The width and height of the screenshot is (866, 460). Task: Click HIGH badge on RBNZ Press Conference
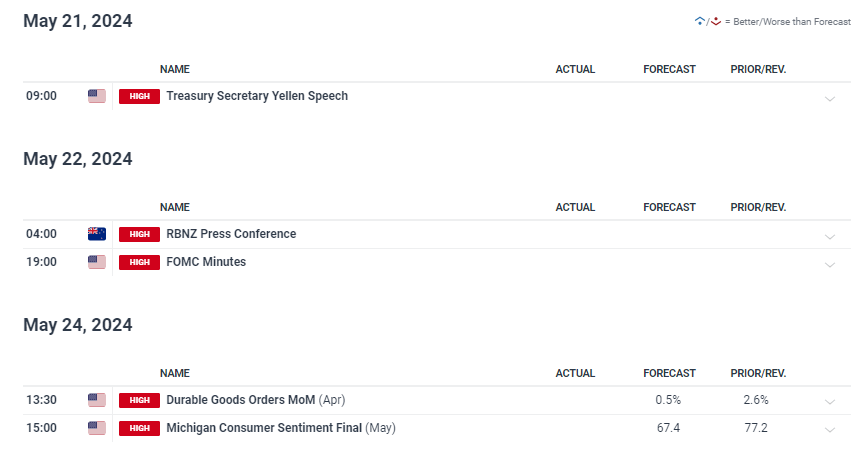[139, 234]
